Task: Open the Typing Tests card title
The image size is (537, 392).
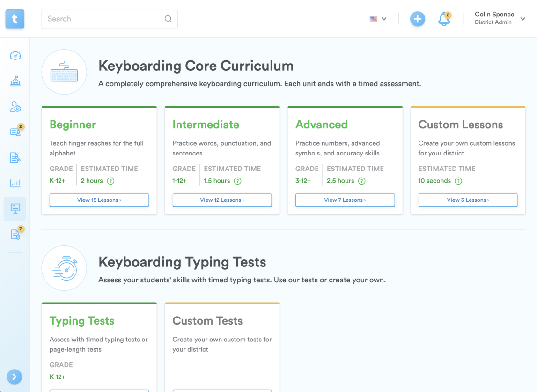Action: click(82, 321)
